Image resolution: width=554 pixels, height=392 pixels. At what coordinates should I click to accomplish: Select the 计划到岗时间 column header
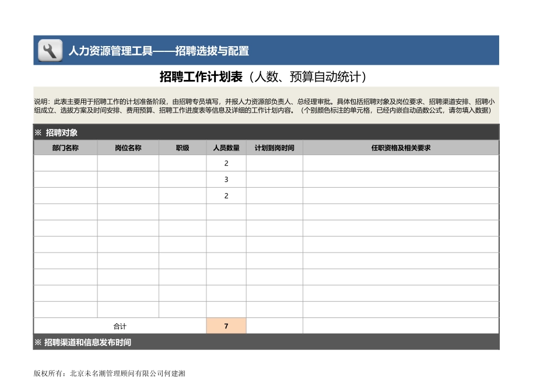click(274, 148)
